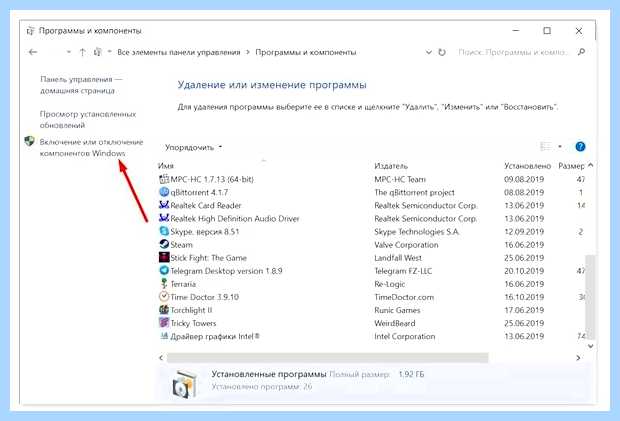Refresh the Programs and Components list
Viewport: 620px width, 421px height.
442,52
